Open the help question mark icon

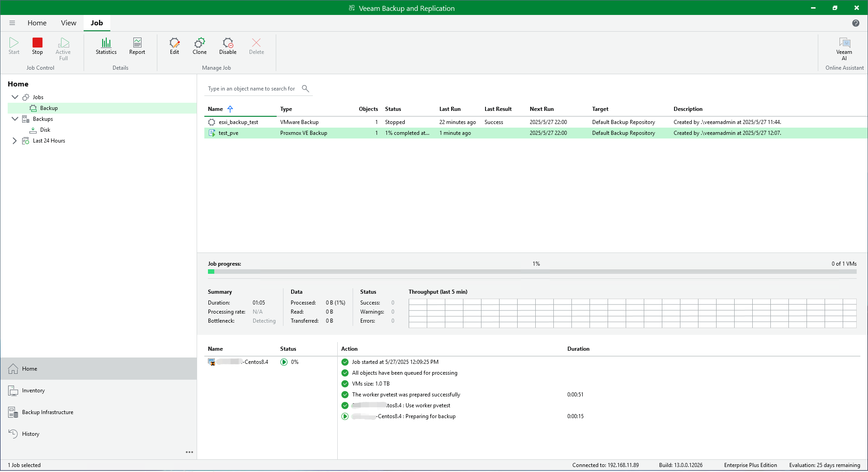click(856, 23)
